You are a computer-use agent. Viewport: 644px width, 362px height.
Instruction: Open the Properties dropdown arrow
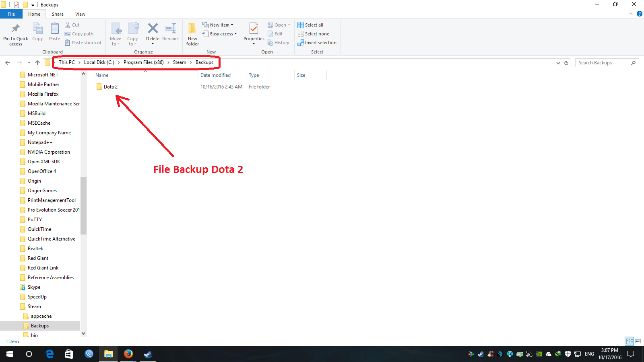(x=254, y=44)
